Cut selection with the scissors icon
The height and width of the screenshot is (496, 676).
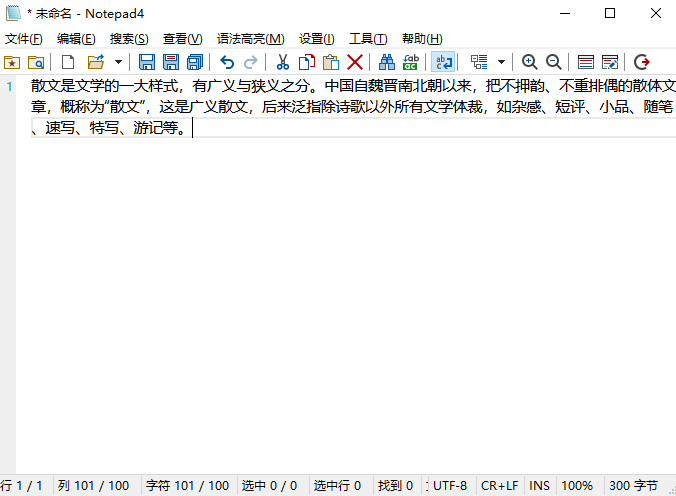click(x=282, y=63)
